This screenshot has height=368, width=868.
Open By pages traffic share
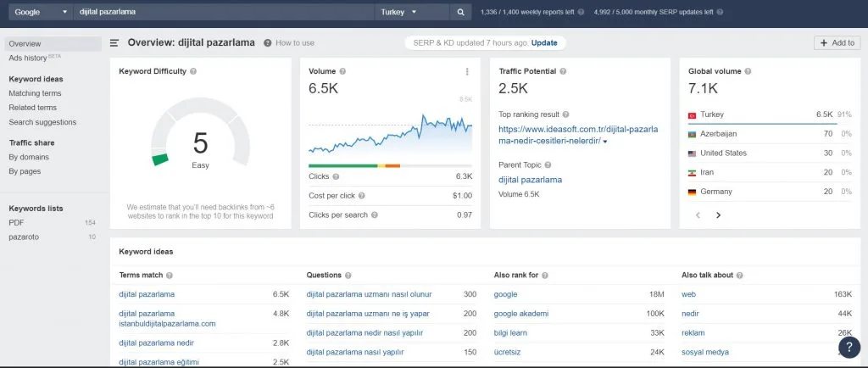[x=25, y=171]
